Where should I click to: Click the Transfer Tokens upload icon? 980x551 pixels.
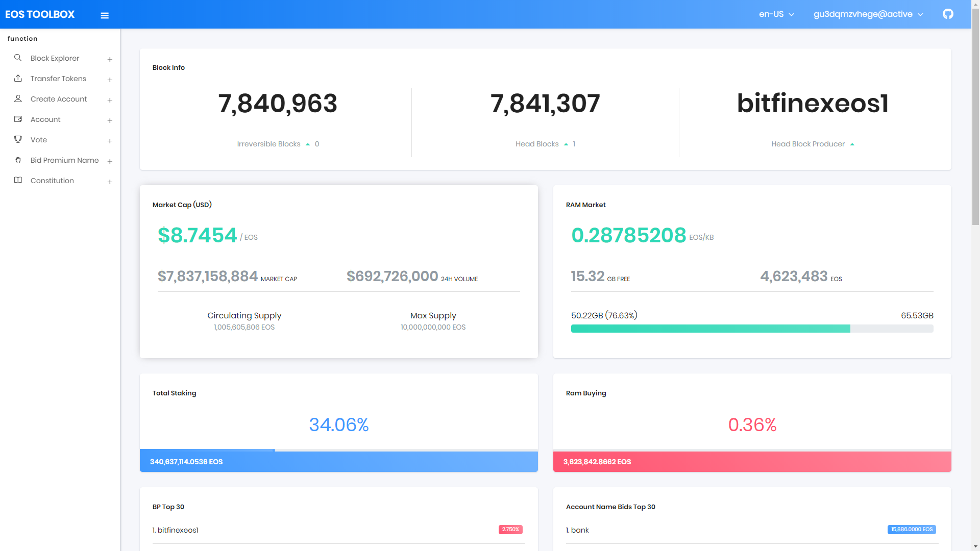click(x=18, y=79)
